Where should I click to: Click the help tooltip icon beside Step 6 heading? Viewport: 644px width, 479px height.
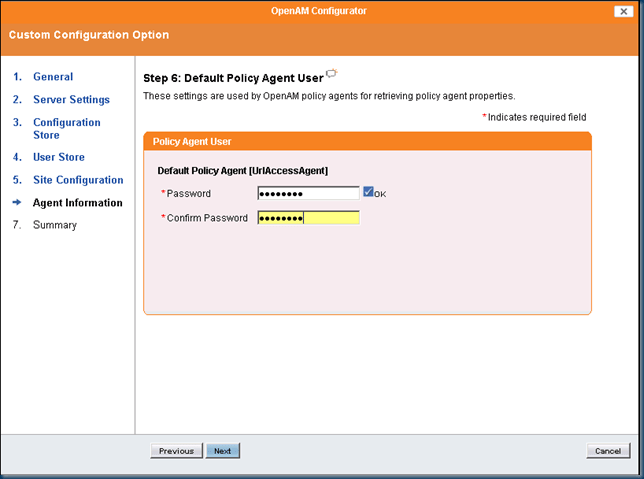coord(332,74)
